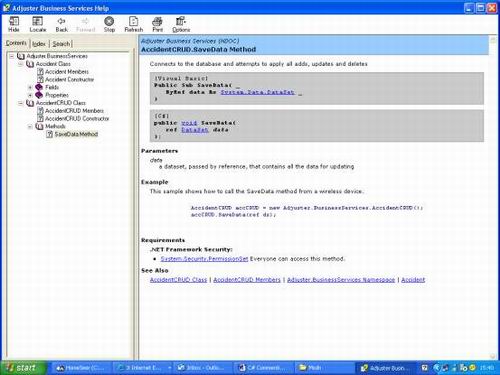Click the Accident Constructor page icon
Image resolution: width=500 pixels, height=375 pixels.
(40, 79)
